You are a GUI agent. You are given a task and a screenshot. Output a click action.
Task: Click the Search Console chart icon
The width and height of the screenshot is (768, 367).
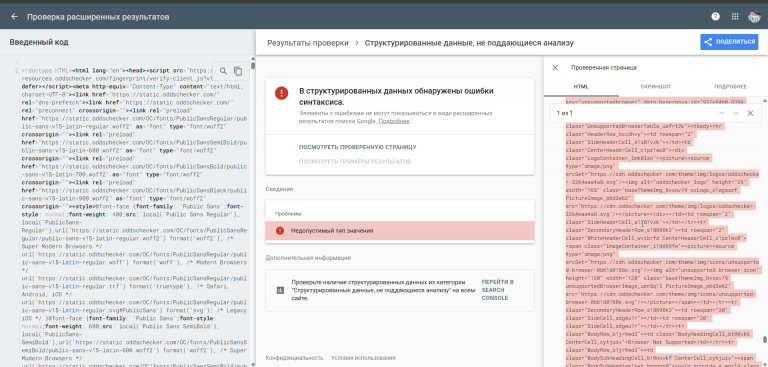(281, 290)
